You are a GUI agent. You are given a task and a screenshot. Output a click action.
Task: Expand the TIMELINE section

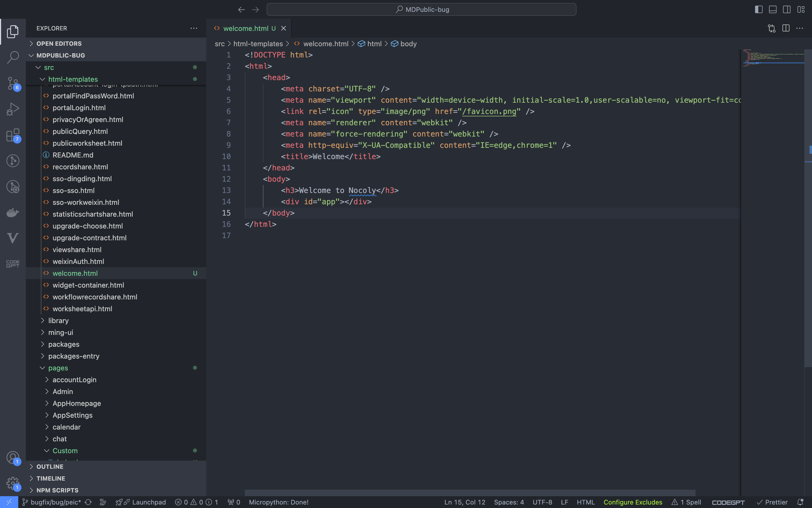pyautogui.click(x=116, y=478)
